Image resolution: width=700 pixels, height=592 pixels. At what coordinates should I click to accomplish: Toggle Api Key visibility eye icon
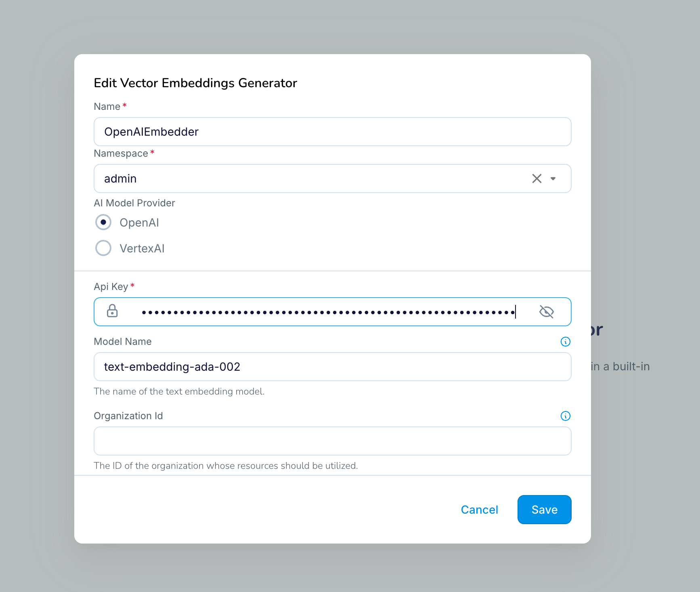(546, 312)
